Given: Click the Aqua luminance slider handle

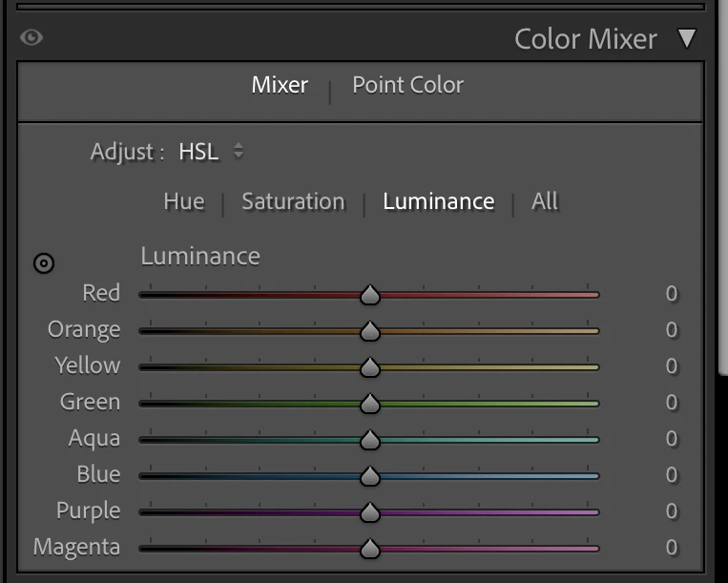Looking at the screenshot, I should pyautogui.click(x=370, y=441).
